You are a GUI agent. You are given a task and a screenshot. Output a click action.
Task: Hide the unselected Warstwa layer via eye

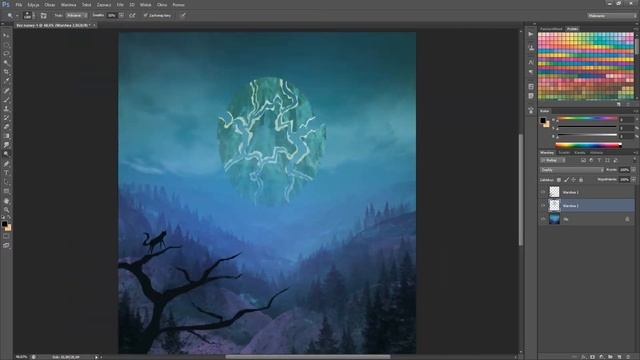click(x=543, y=192)
